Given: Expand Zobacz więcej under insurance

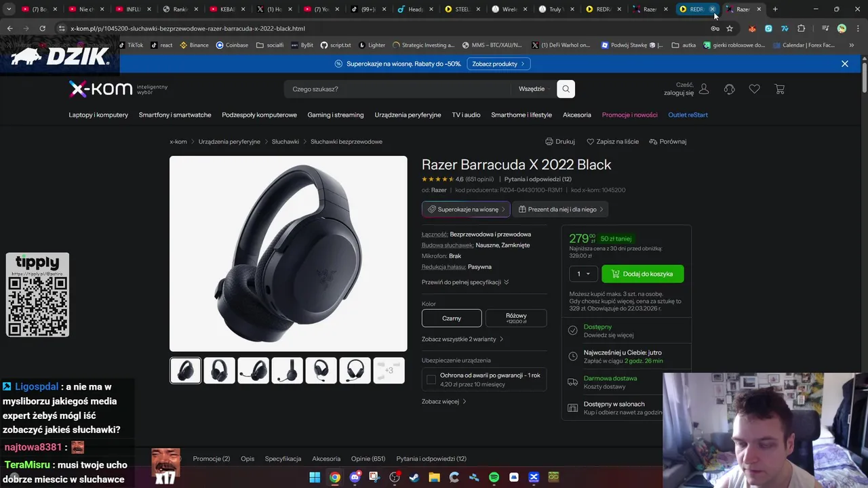Looking at the screenshot, I should 444,401.
